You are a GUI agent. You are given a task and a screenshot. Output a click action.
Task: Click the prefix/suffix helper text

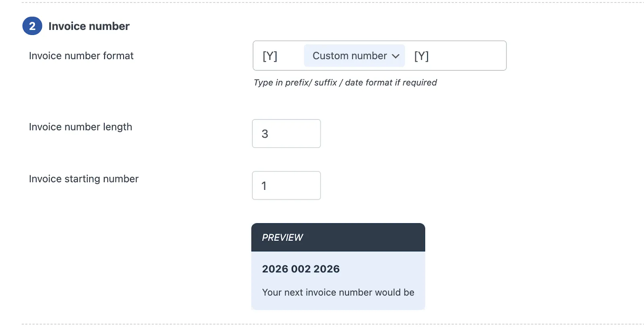point(345,82)
